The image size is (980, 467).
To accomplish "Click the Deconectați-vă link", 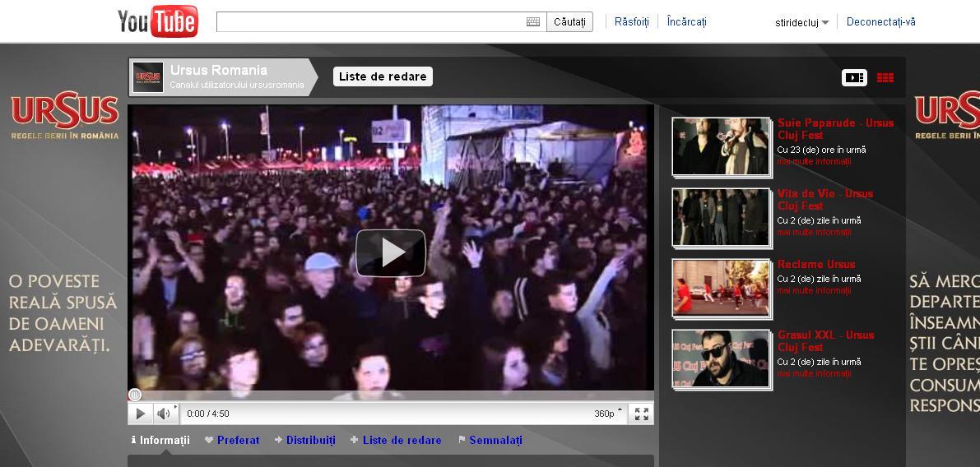I will coord(880,22).
